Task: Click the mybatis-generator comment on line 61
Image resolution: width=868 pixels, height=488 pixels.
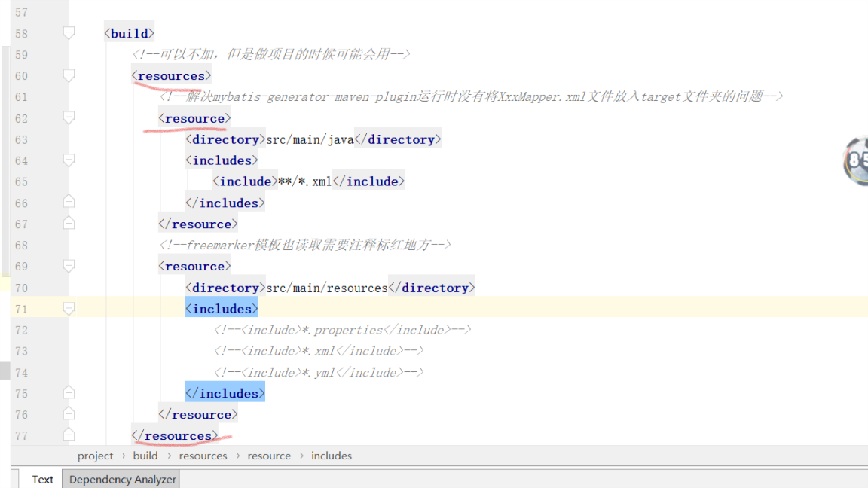Action: pyautogui.click(x=470, y=97)
